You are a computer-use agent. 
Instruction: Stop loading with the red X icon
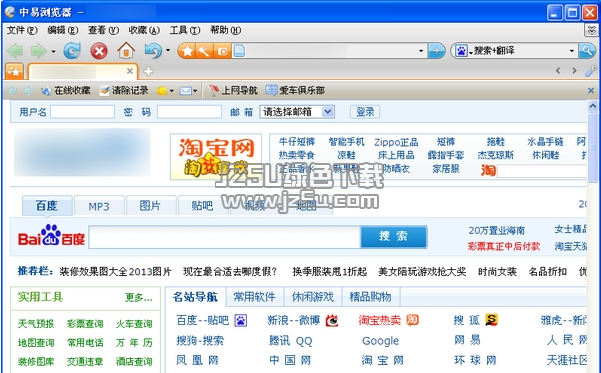99,51
